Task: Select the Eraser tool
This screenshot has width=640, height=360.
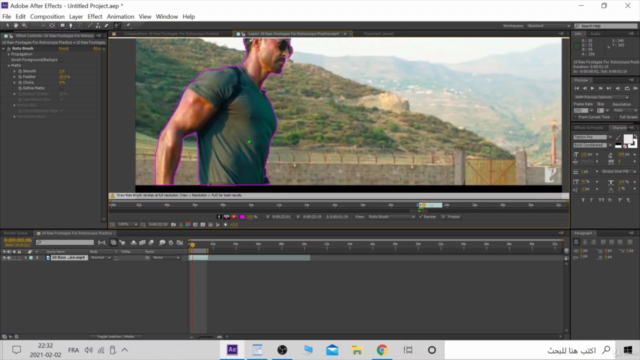Action: pyautogui.click(x=107, y=26)
